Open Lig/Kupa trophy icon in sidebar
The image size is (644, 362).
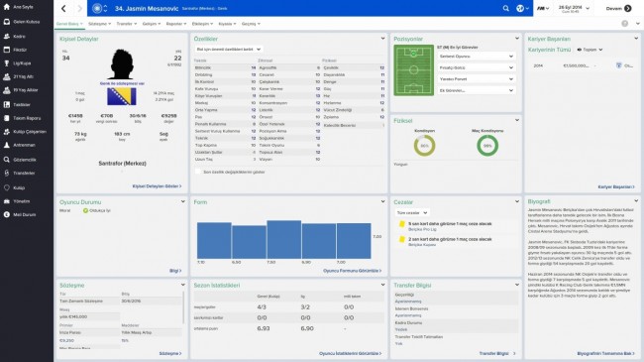(x=7, y=63)
